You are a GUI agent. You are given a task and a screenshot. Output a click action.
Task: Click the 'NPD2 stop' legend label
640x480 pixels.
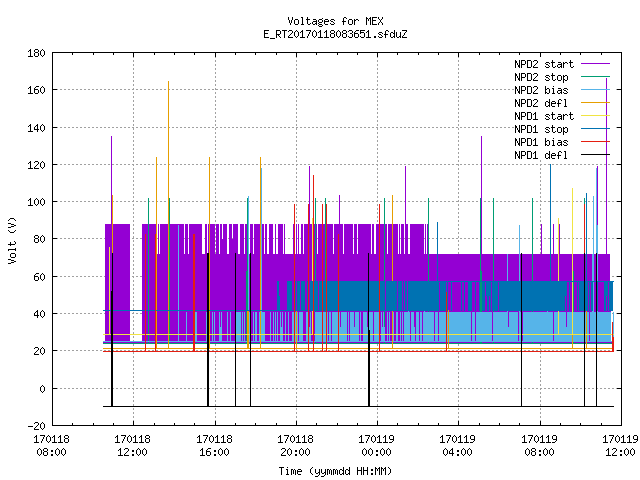(x=541, y=77)
